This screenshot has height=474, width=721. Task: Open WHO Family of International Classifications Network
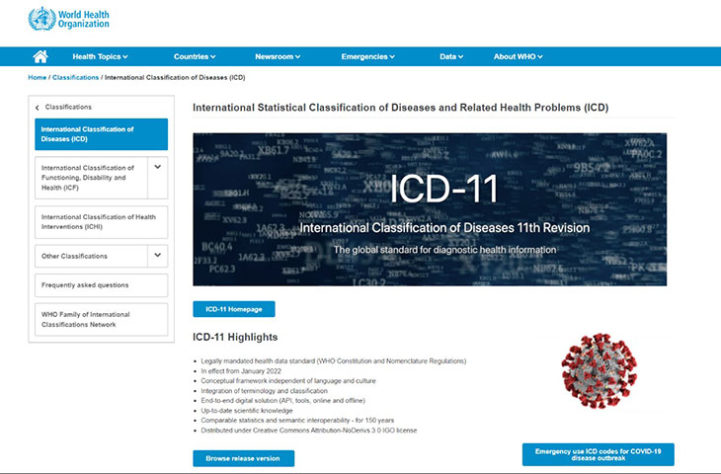[x=101, y=320]
